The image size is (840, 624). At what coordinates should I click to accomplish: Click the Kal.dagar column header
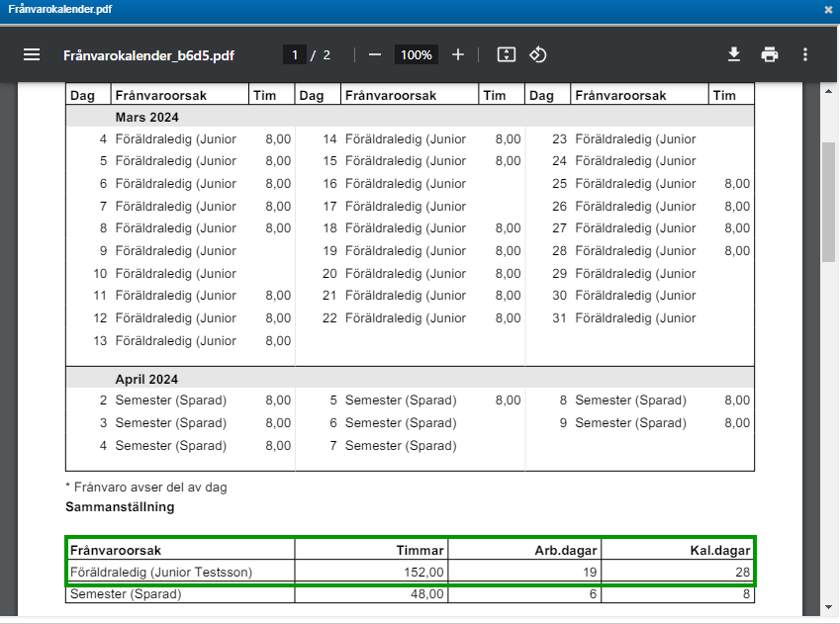(720, 550)
